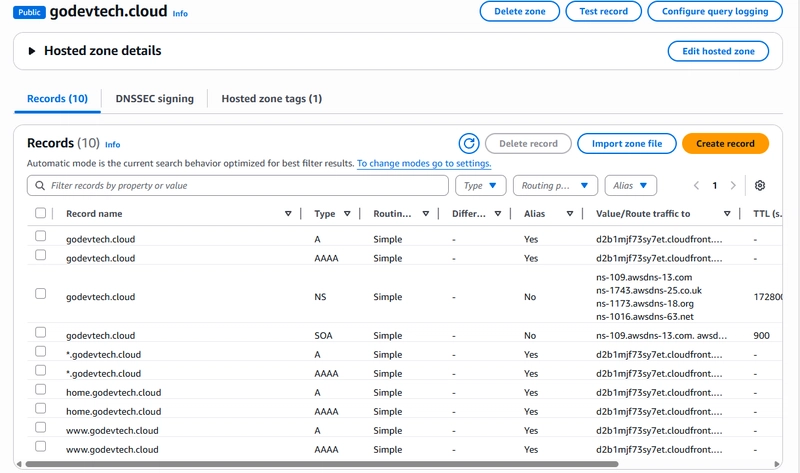Viewport: 800px width, 473px height.
Task: Select www.godevtech.cloud A record checkbox
Action: coord(40,427)
